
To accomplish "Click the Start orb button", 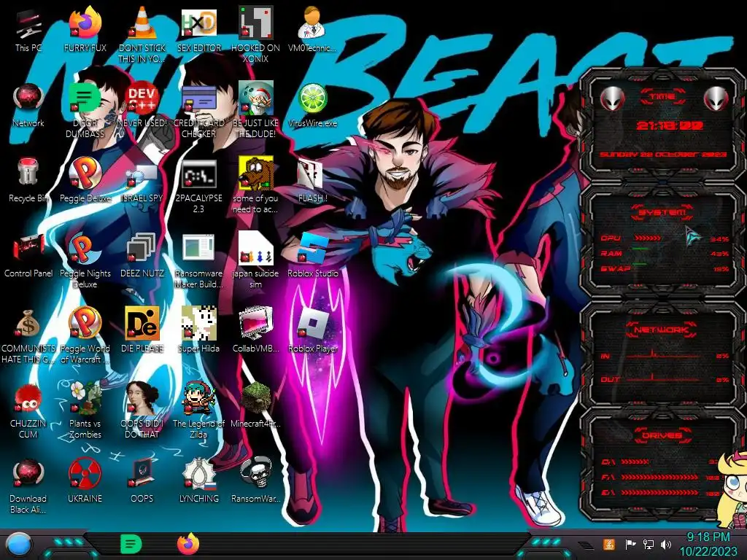I will pyautogui.click(x=18, y=545).
